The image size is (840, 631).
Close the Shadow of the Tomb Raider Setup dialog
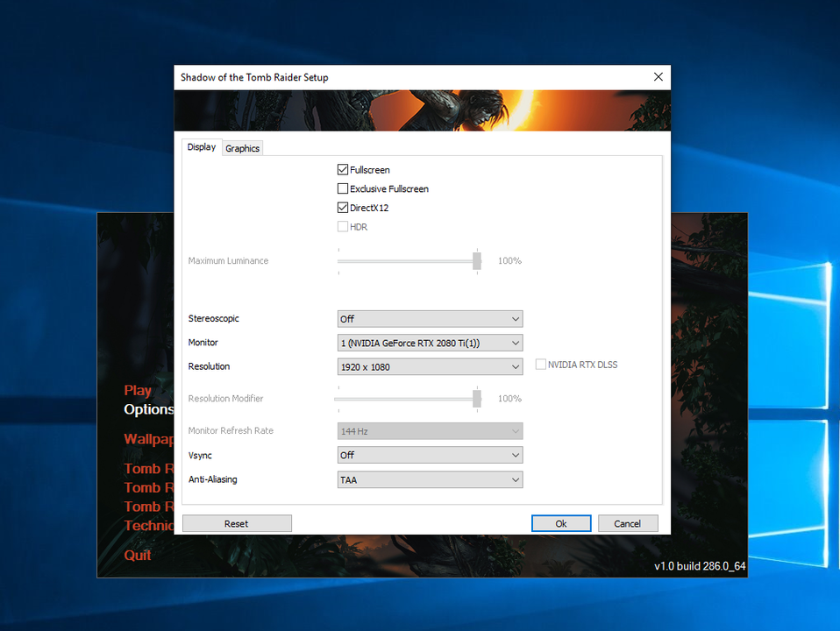click(658, 77)
